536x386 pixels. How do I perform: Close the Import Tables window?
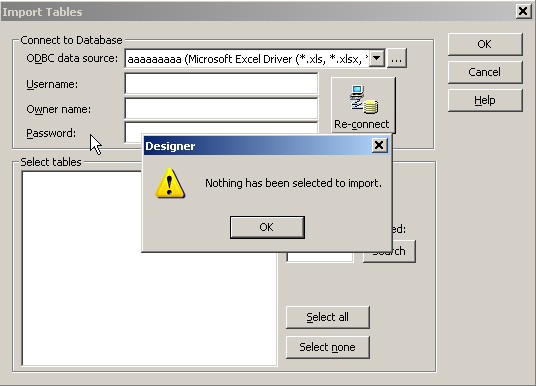[x=523, y=11]
